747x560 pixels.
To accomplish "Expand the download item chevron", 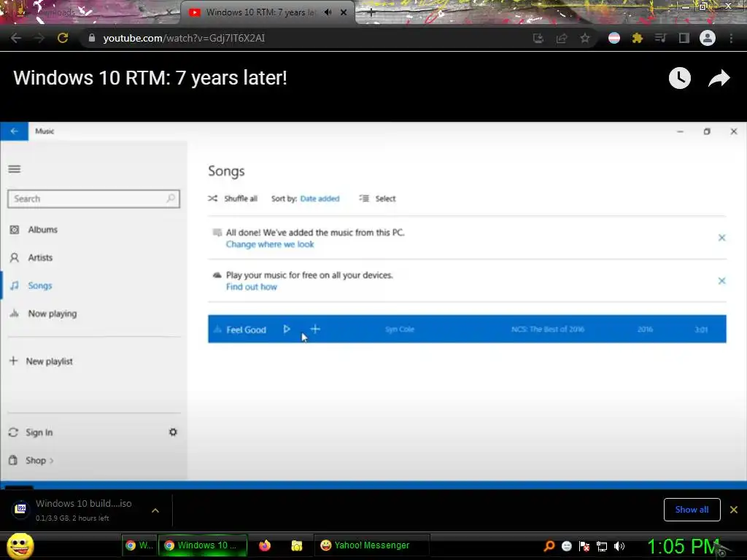I will (x=155, y=510).
